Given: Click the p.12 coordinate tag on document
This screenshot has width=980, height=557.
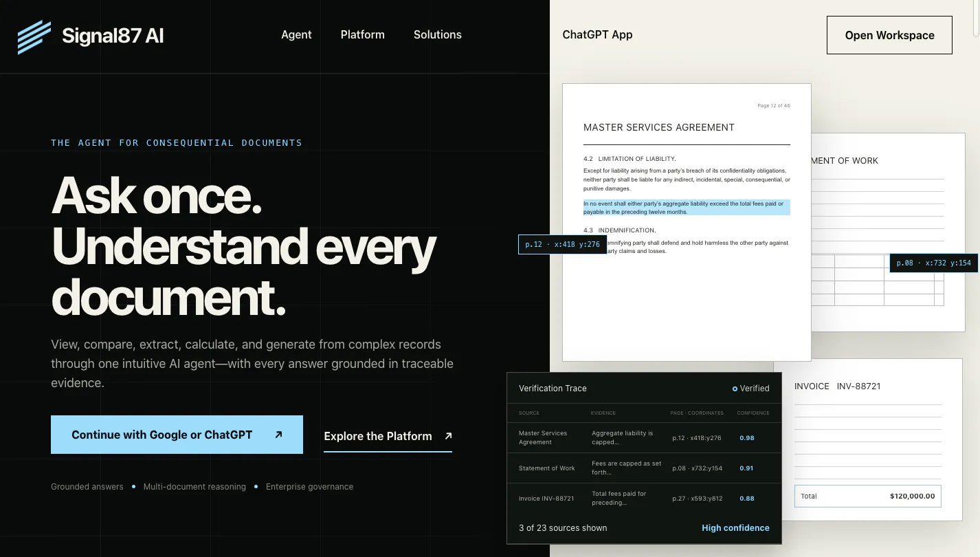Looking at the screenshot, I should [x=562, y=244].
